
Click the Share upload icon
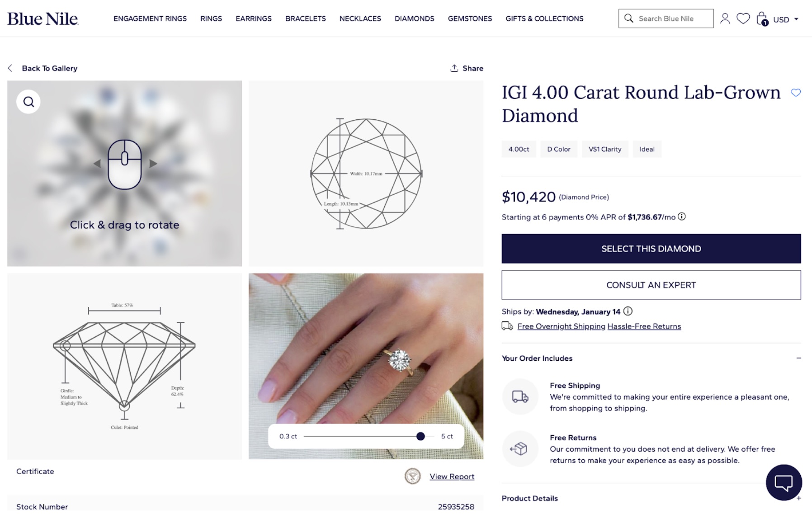point(454,68)
